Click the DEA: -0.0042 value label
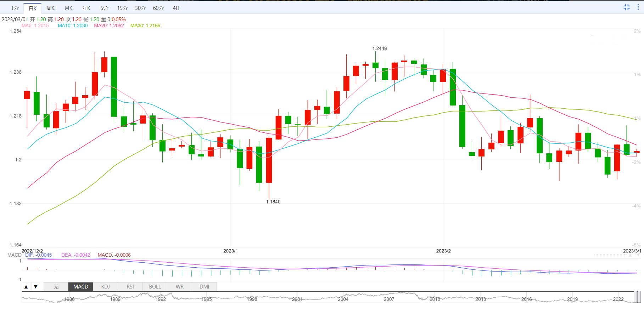 click(x=76, y=255)
